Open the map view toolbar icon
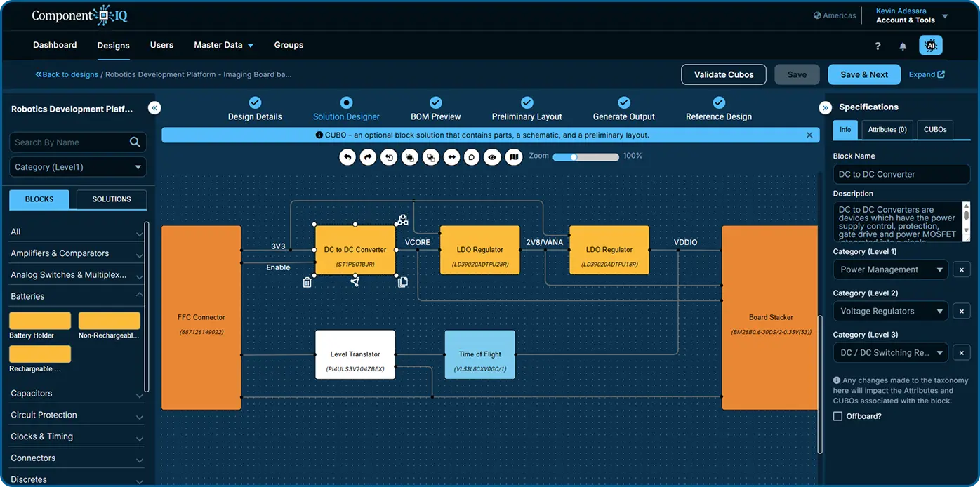 click(x=514, y=157)
